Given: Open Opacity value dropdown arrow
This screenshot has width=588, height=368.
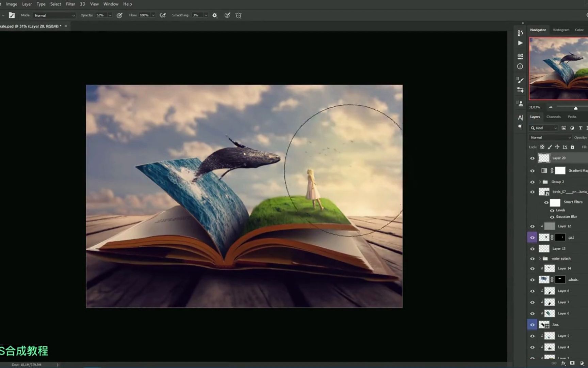Looking at the screenshot, I should coord(110,15).
